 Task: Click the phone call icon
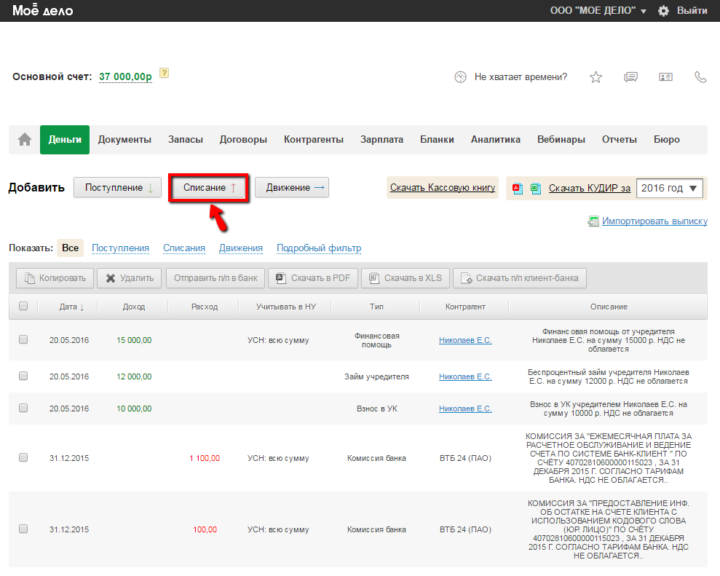[x=700, y=77]
